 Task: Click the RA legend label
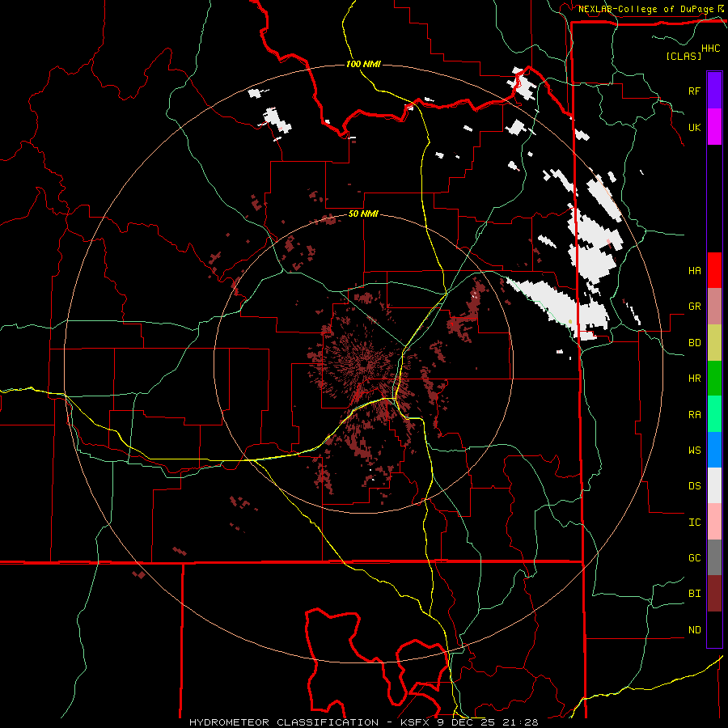point(694,415)
